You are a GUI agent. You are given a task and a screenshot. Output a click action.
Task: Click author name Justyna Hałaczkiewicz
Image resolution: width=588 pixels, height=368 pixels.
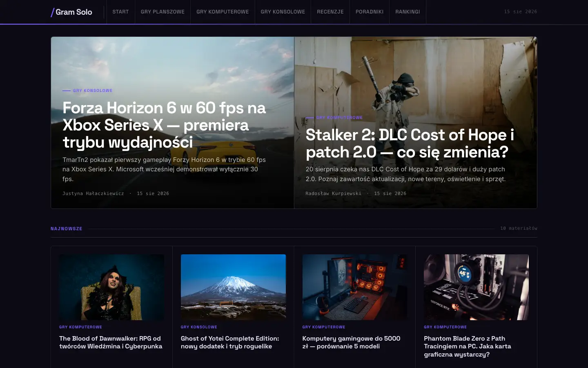pos(93,194)
